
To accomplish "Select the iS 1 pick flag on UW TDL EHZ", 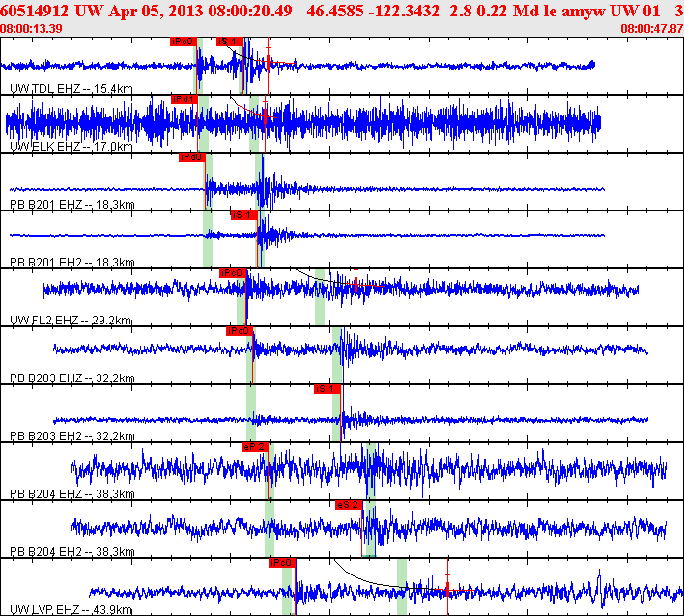I will [x=230, y=42].
